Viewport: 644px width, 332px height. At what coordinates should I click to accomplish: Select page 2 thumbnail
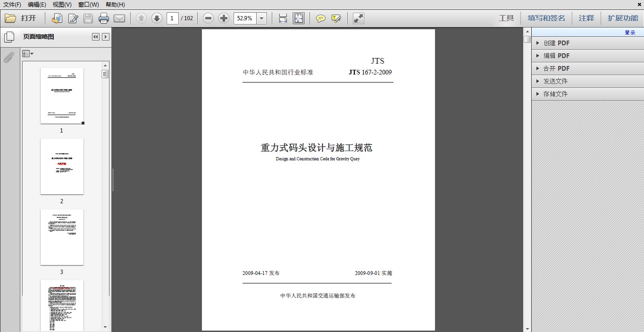(x=62, y=166)
